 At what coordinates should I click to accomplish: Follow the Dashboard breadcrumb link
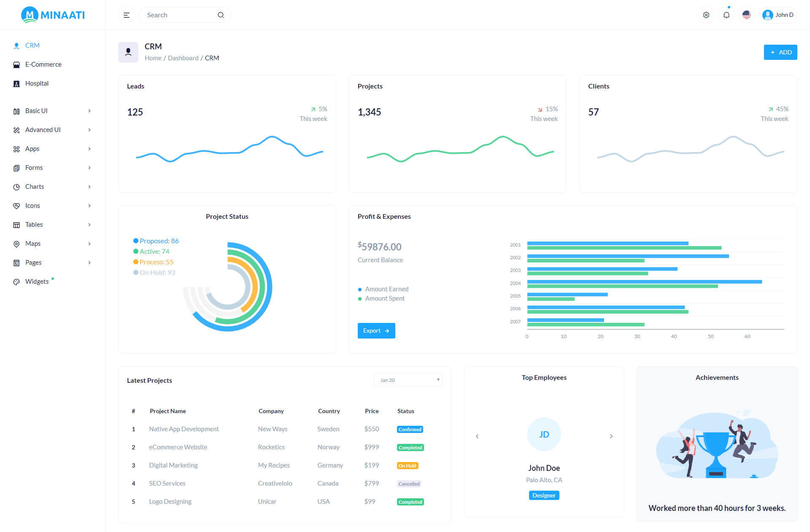(x=183, y=58)
